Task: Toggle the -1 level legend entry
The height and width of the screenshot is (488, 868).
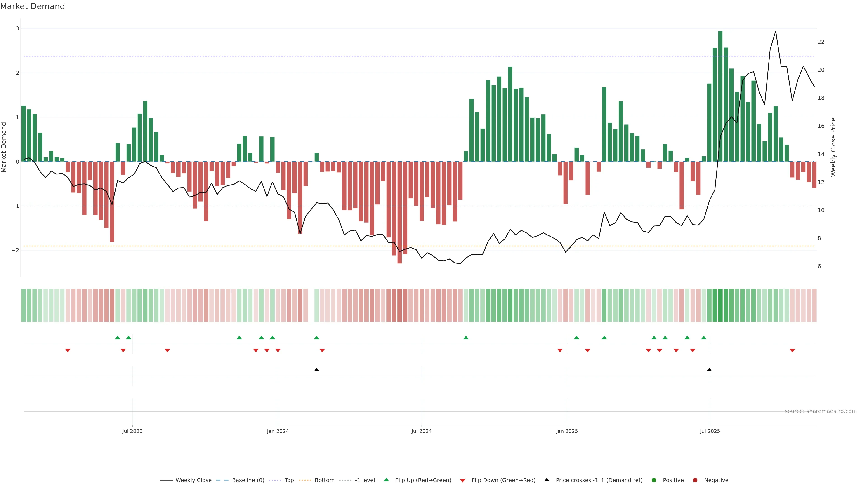Action: (x=365, y=480)
